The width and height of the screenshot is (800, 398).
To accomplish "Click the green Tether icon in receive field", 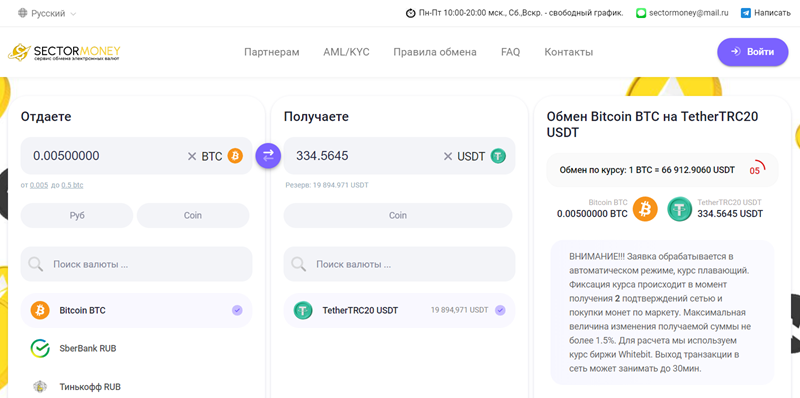I will 498,156.
